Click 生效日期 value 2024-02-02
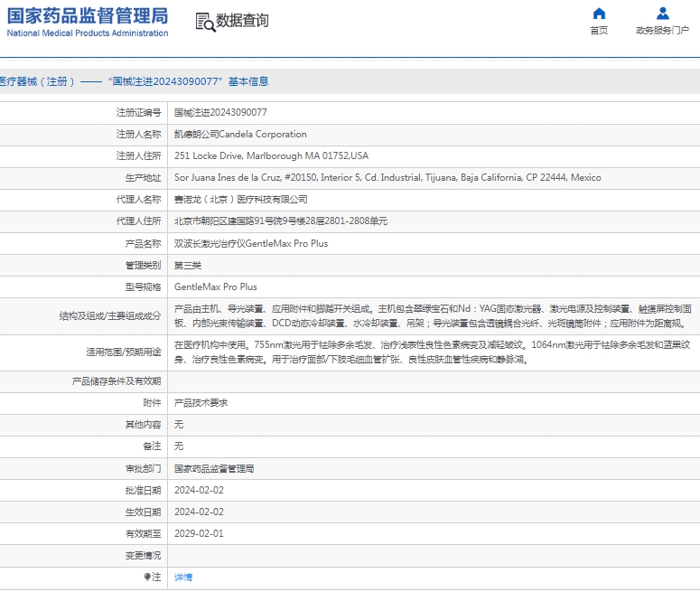Image resolution: width=700 pixels, height=592 pixels. point(199,512)
